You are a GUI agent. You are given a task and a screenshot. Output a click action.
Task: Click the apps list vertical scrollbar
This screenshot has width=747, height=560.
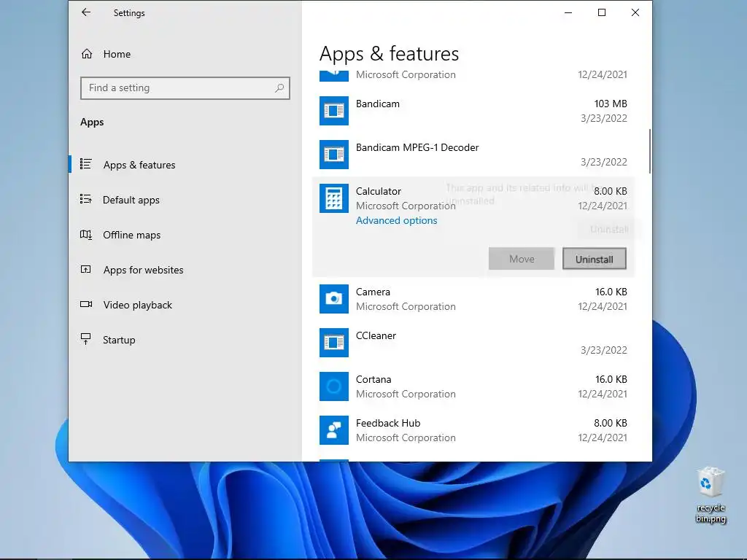point(649,152)
